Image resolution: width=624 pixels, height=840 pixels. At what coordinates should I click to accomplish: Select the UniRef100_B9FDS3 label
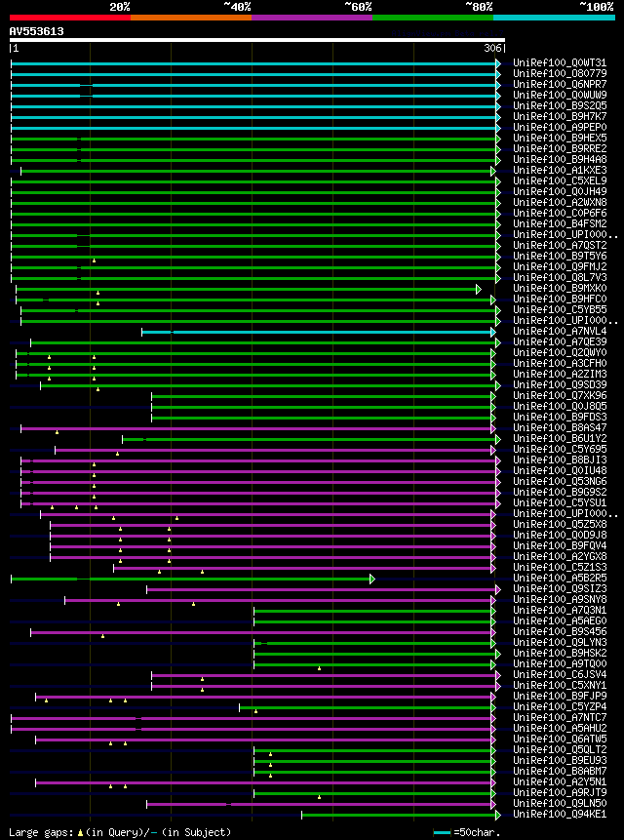[560, 418]
